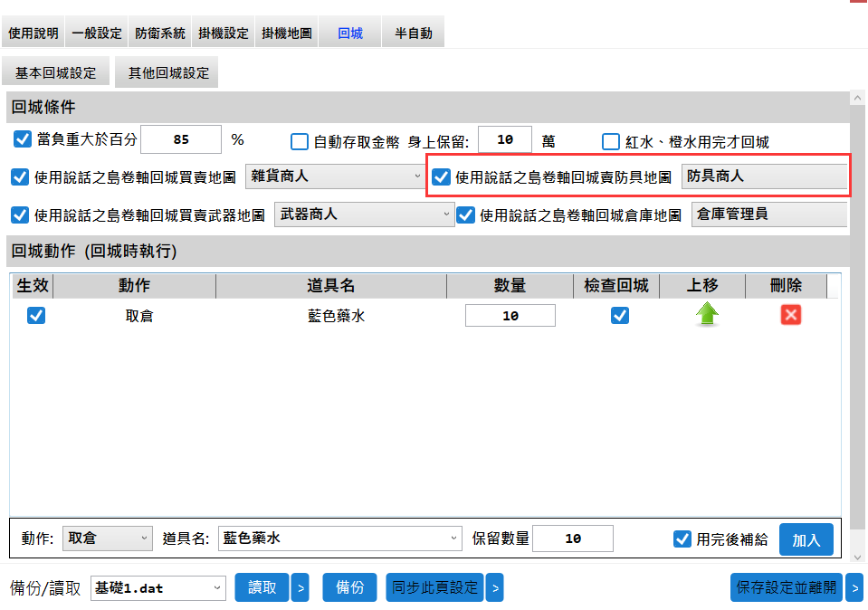Open 基礎1.dat backup file dropdown
868x610 pixels.
(x=157, y=587)
